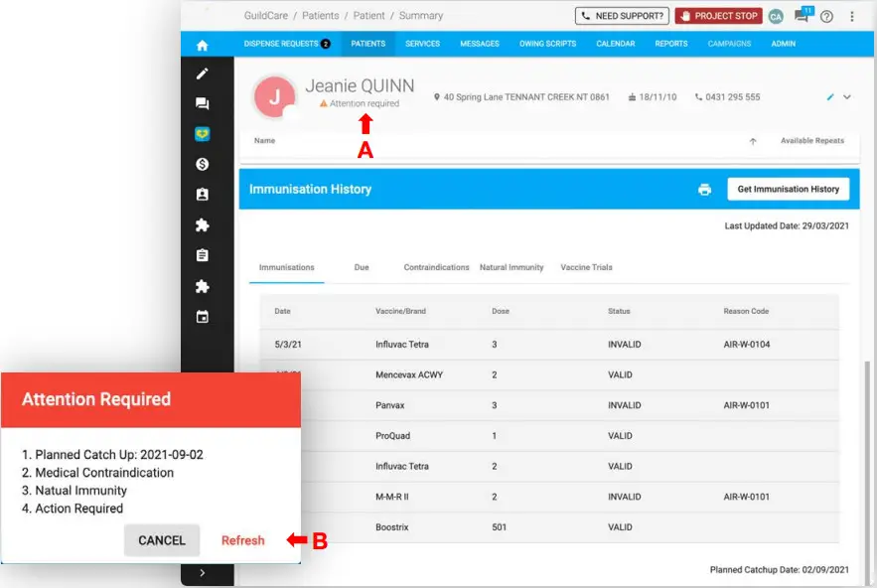
Task: Open SERVICES menu
Action: 422,44
